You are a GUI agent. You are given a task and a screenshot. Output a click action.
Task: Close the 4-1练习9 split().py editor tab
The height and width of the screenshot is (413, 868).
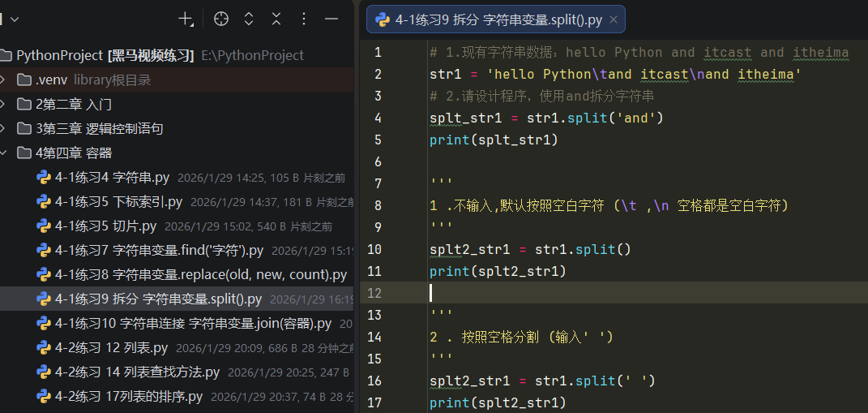click(x=613, y=20)
